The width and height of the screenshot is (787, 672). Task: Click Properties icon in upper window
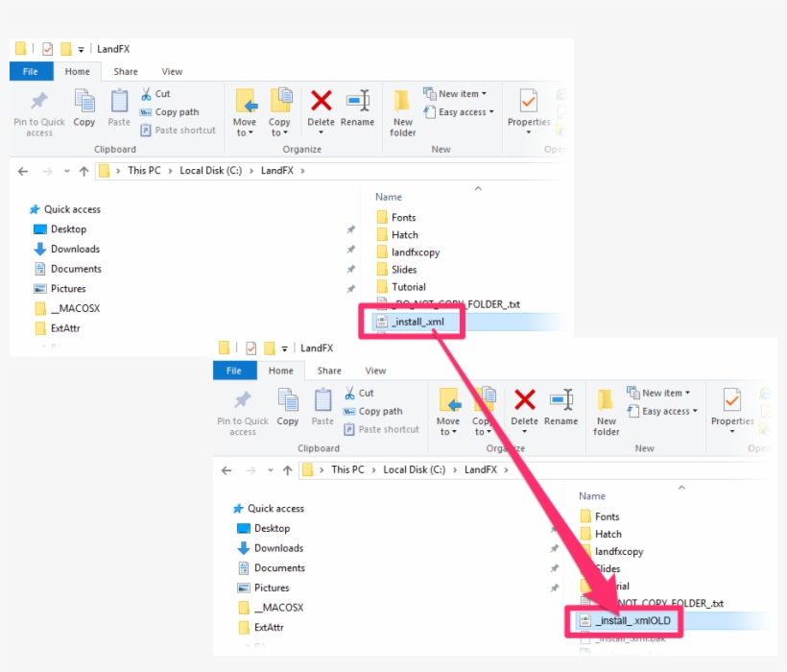coord(529,101)
